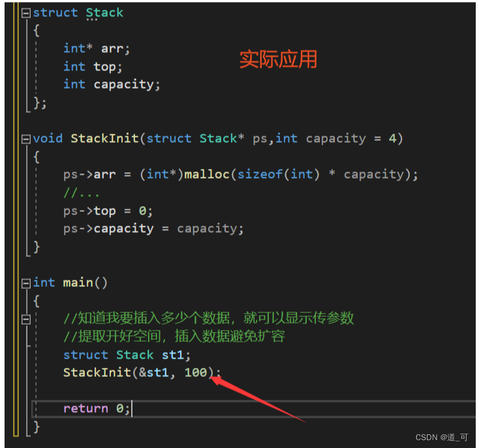Collapse the Chinese comment block in main

coord(26,320)
